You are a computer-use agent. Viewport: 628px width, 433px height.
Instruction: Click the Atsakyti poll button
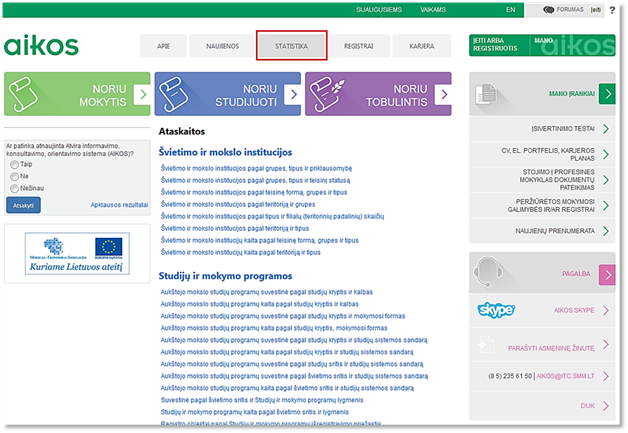[x=23, y=205]
